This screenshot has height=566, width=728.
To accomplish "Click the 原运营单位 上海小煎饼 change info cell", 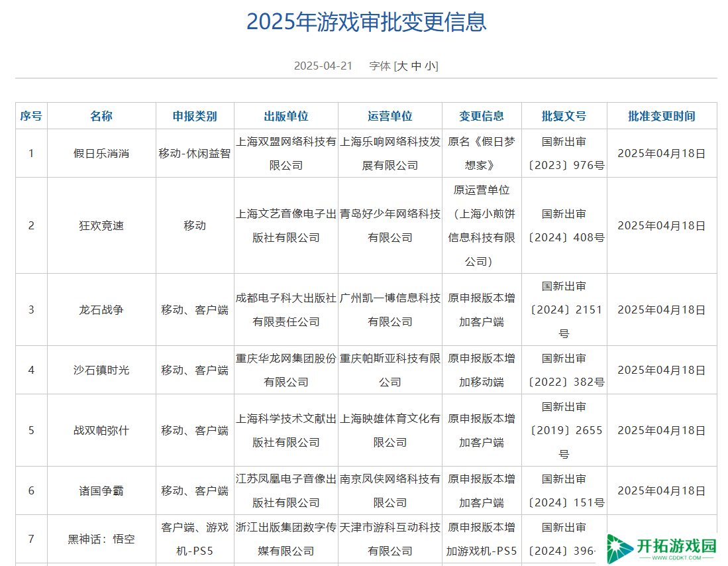I will tap(482, 225).
